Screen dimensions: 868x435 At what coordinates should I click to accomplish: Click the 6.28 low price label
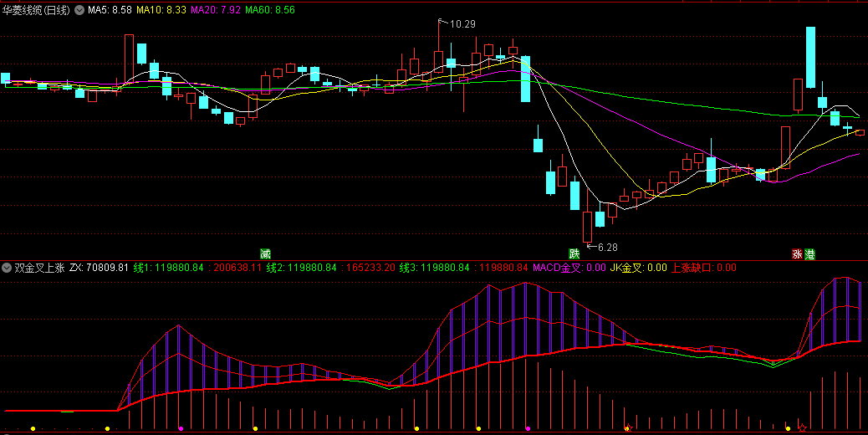click(607, 248)
